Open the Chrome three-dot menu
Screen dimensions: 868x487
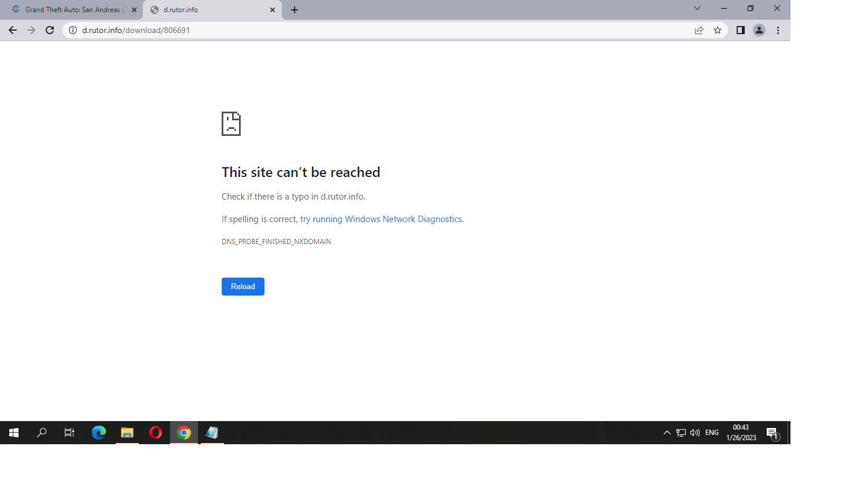(x=778, y=30)
